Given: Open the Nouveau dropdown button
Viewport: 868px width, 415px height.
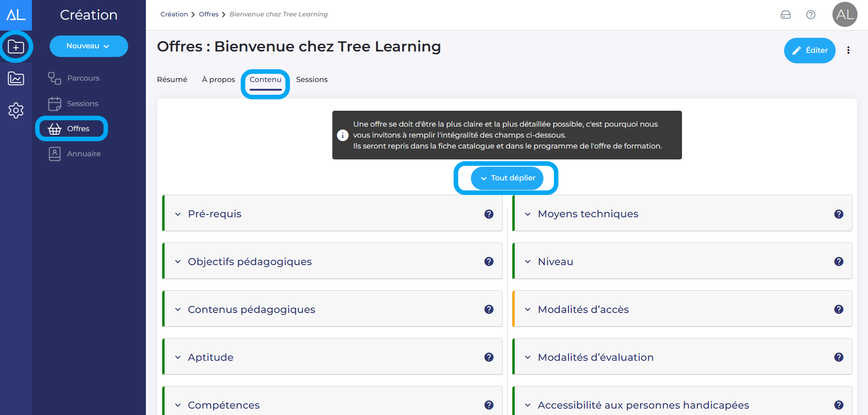Looking at the screenshot, I should (88, 46).
